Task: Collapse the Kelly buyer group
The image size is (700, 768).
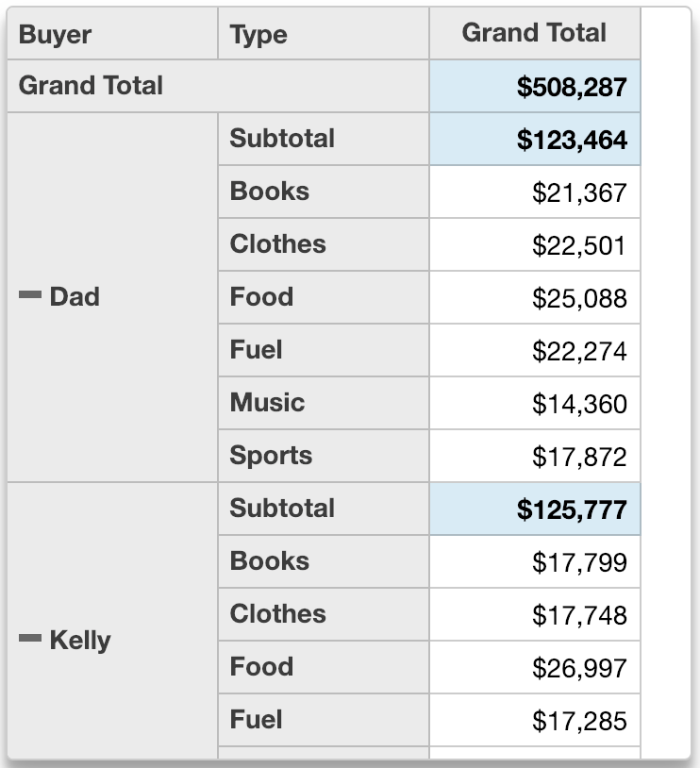Action: click(30, 641)
